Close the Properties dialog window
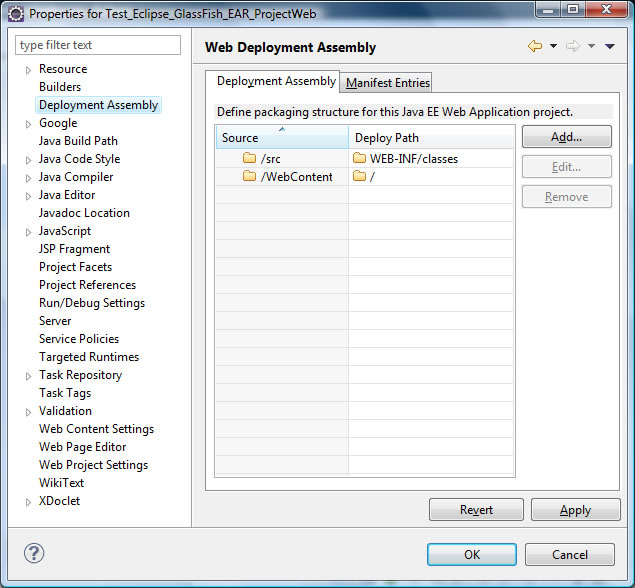The image size is (635, 588). tap(606, 9)
